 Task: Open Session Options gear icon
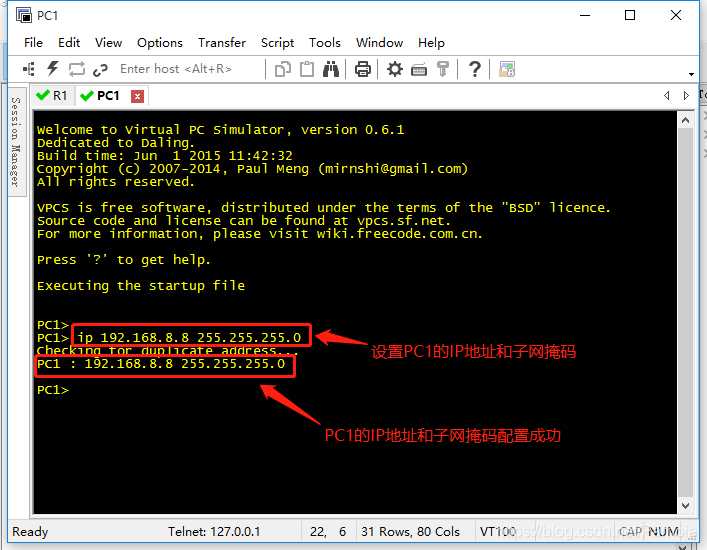pos(395,69)
